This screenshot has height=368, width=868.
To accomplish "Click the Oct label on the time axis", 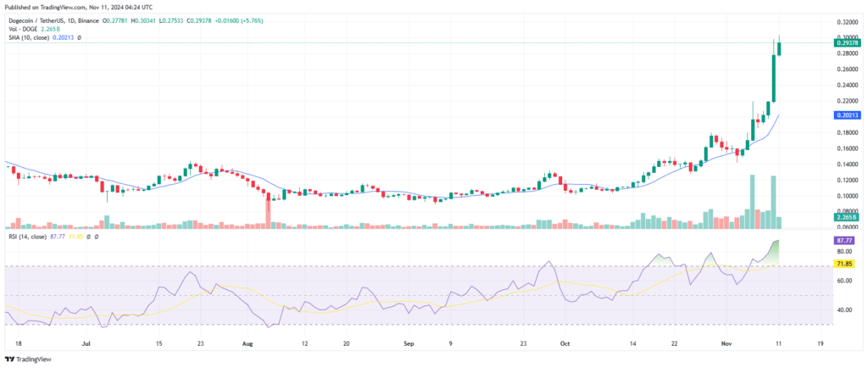I will pyautogui.click(x=564, y=345).
